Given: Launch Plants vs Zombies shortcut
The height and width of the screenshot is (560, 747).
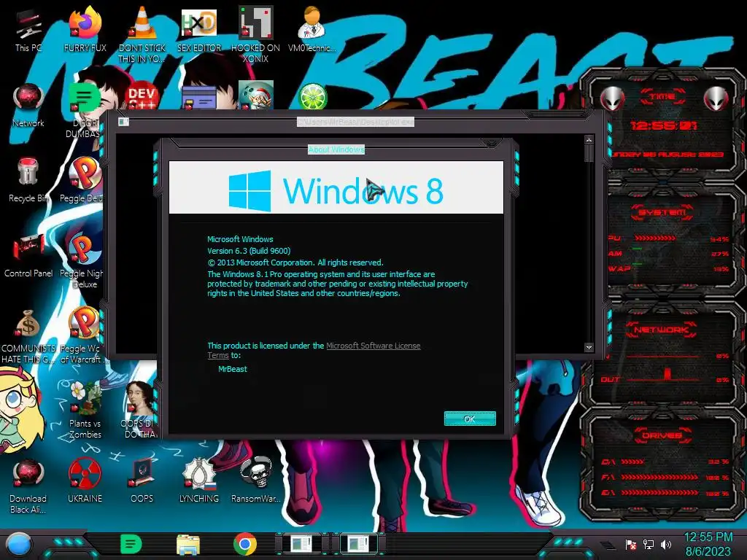Looking at the screenshot, I should coord(85,411).
